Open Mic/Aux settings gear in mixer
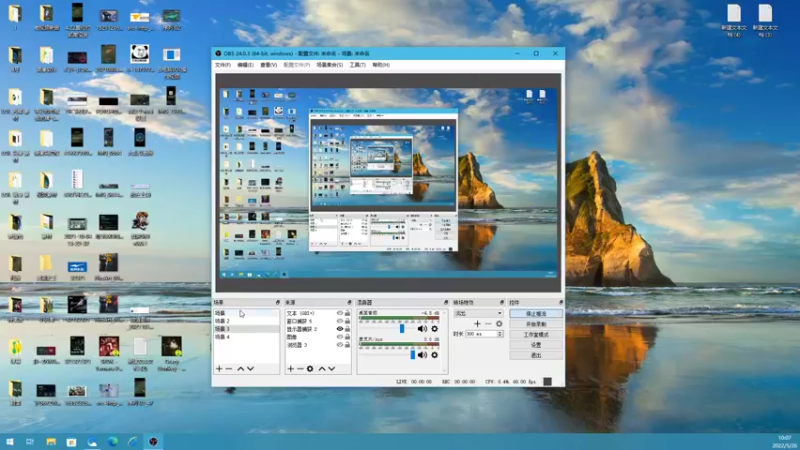This screenshot has height=450, width=800. (x=435, y=355)
